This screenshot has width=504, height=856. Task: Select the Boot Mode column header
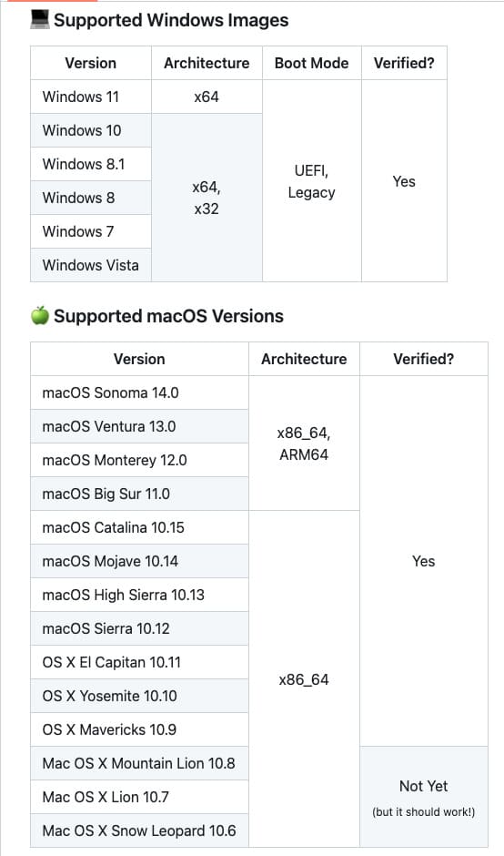point(312,63)
